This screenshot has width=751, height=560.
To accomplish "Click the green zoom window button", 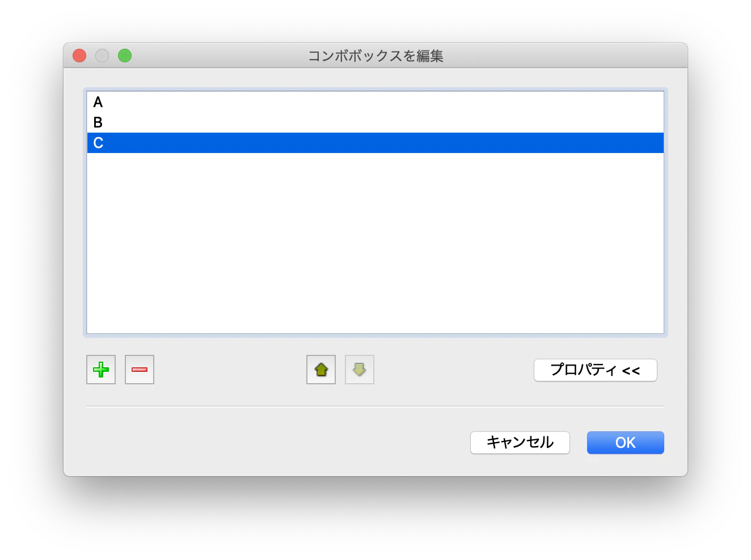I will click(125, 56).
